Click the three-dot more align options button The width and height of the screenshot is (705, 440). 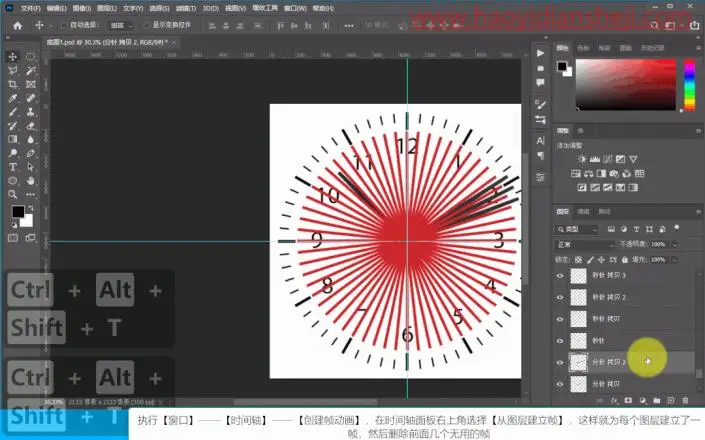tap(349, 26)
